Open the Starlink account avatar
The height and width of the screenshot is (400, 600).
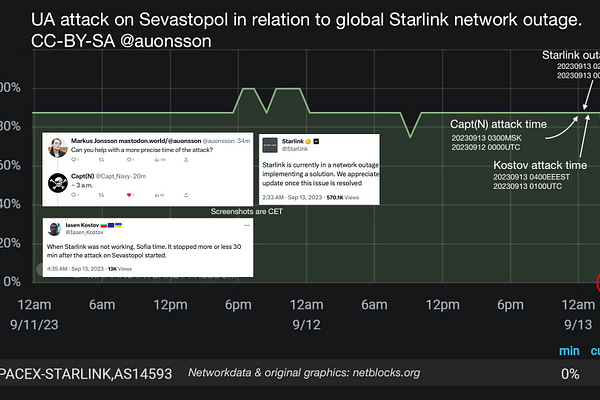tap(270, 145)
